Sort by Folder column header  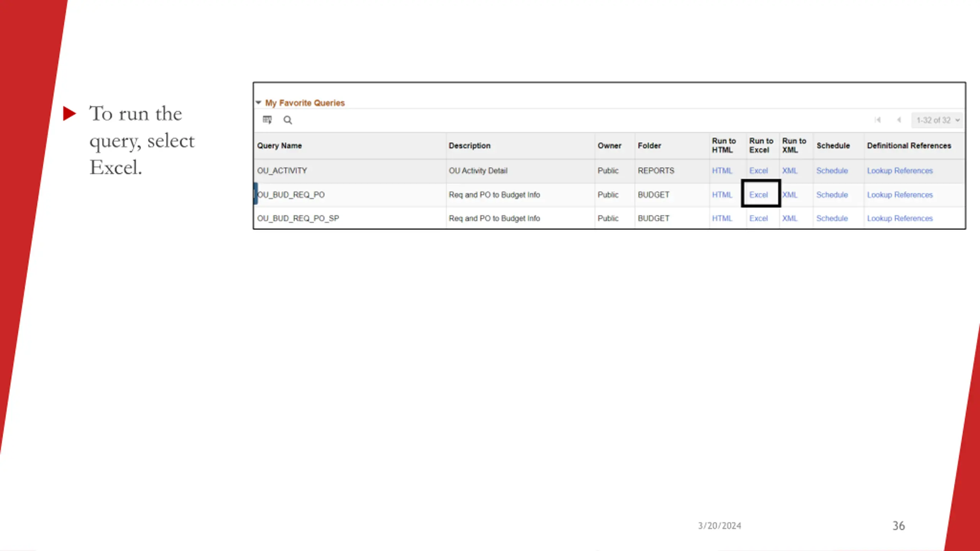(649, 145)
